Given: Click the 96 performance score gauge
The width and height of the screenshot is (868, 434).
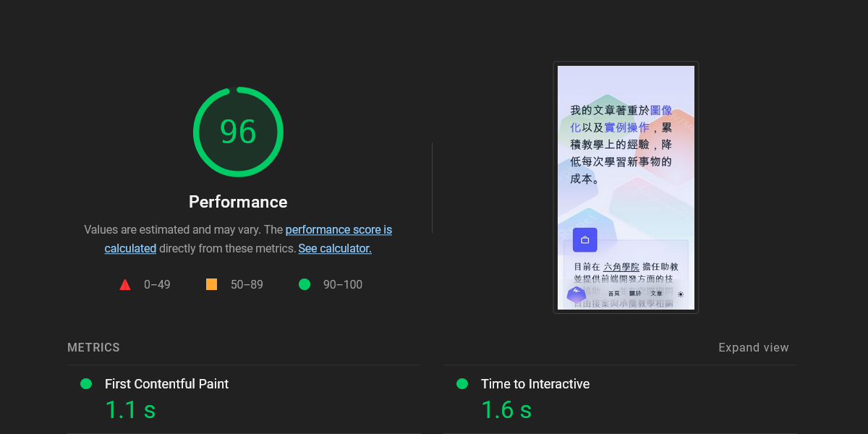Looking at the screenshot, I should click(238, 132).
